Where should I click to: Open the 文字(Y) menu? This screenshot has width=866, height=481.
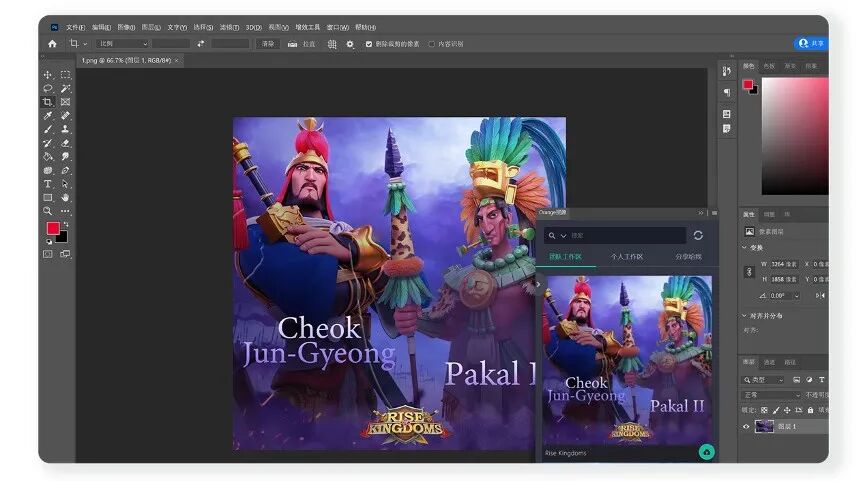click(177, 27)
